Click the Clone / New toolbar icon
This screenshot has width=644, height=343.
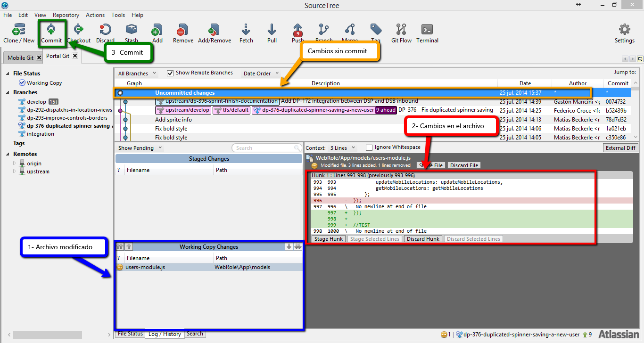tap(19, 33)
